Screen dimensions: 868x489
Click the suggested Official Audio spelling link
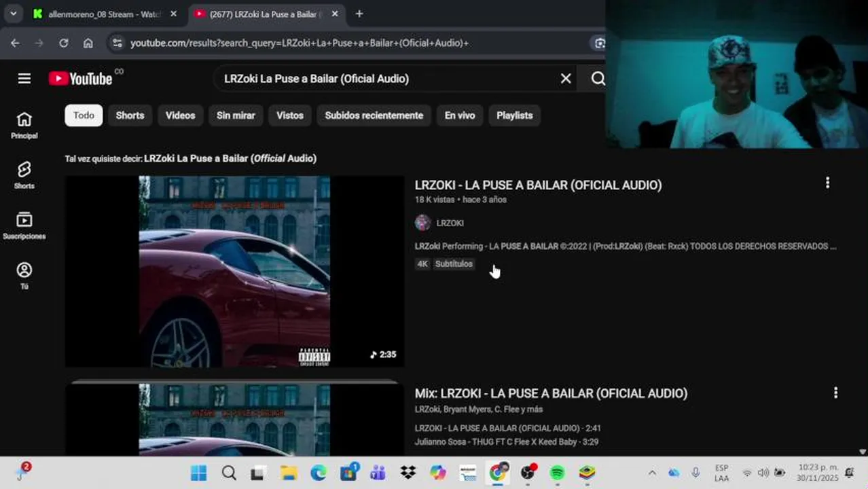click(230, 158)
